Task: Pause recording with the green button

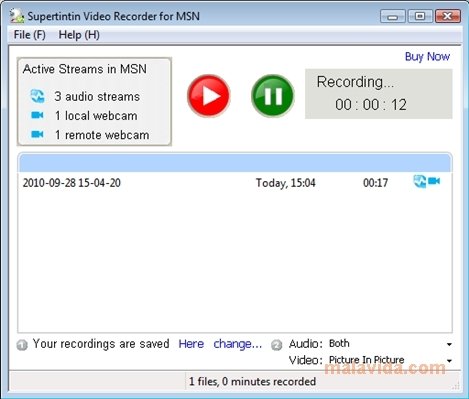Action: [273, 96]
